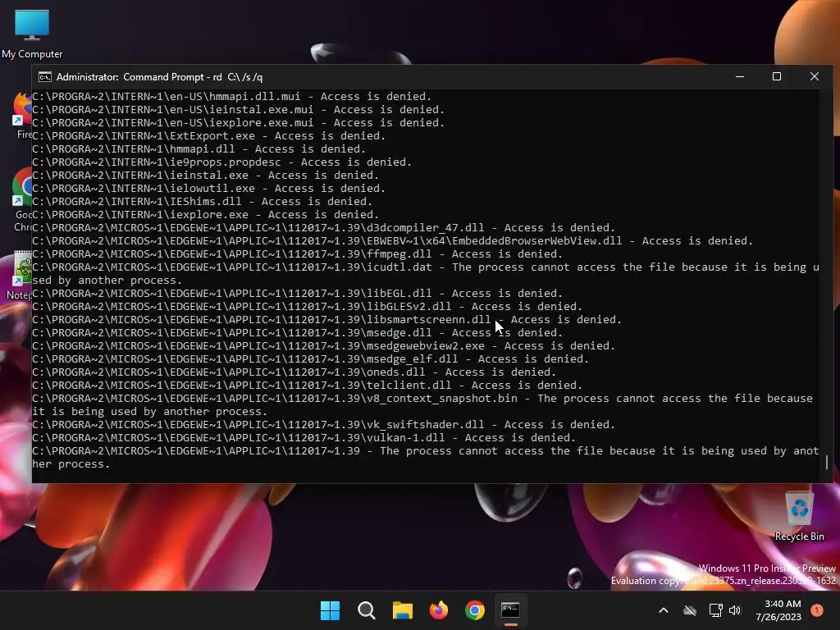Image resolution: width=840 pixels, height=630 pixels.
Task: Click the line containing hmmapi.dll.mui
Action: click(x=232, y=97)
